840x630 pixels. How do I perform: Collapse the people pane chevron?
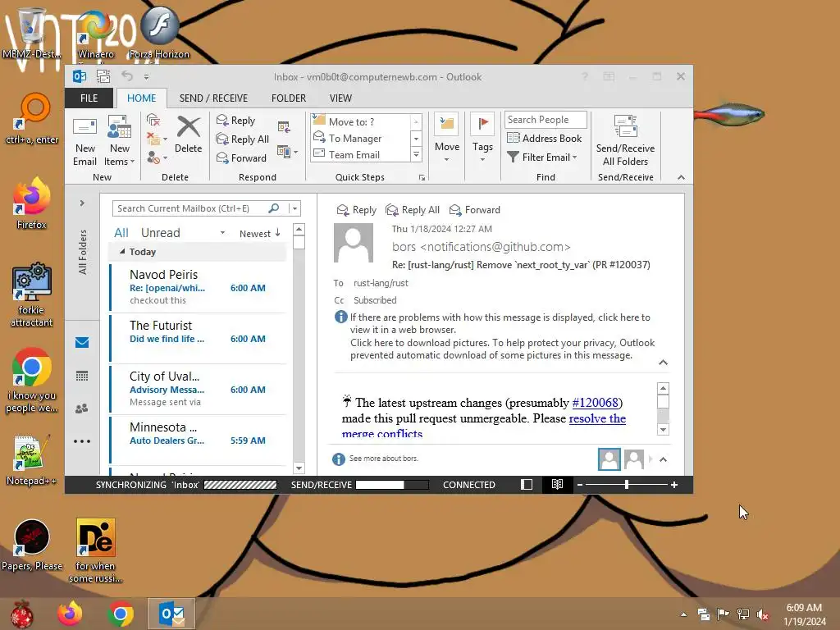pyautogui.click(x=663, y=459)
